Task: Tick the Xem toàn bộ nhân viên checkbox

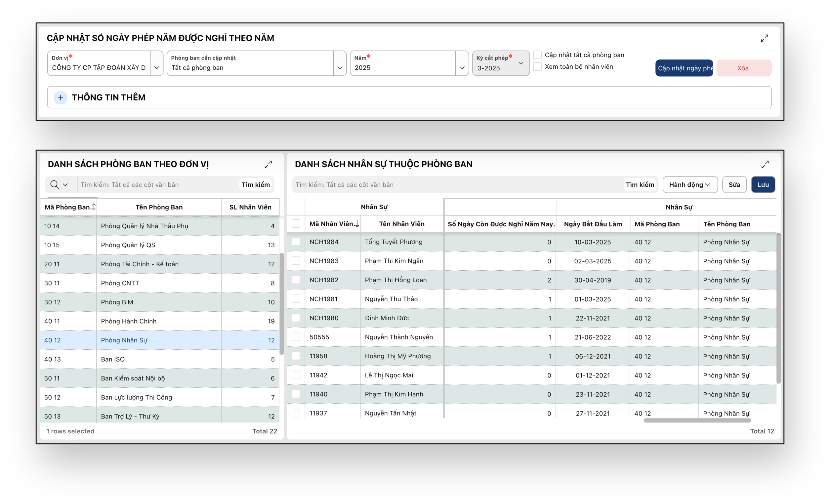Action: tap(537, 67)
